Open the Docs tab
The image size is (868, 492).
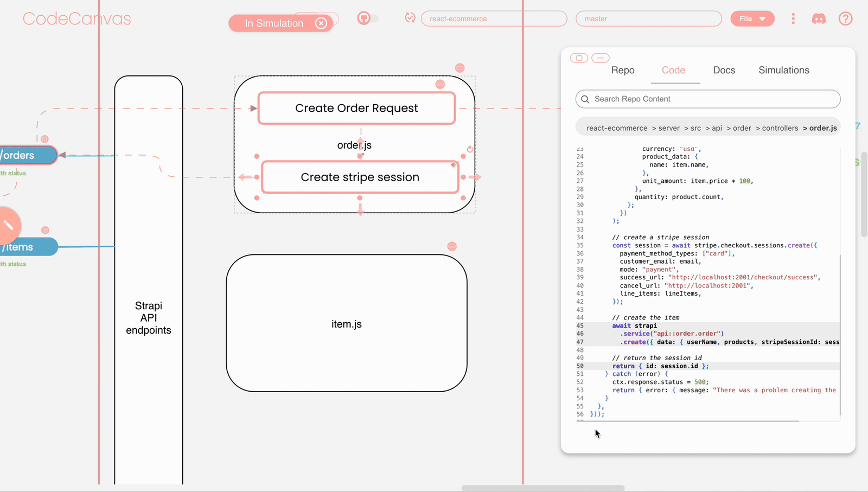[x=724, y=70]
